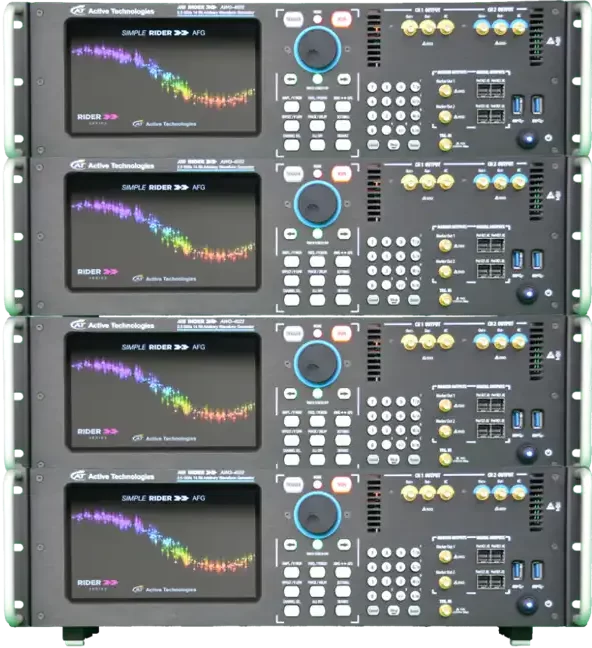The image size is (592, 648).
Task: Click the TRG IN connector on the bottom unit
Action: tap(445, 610)
